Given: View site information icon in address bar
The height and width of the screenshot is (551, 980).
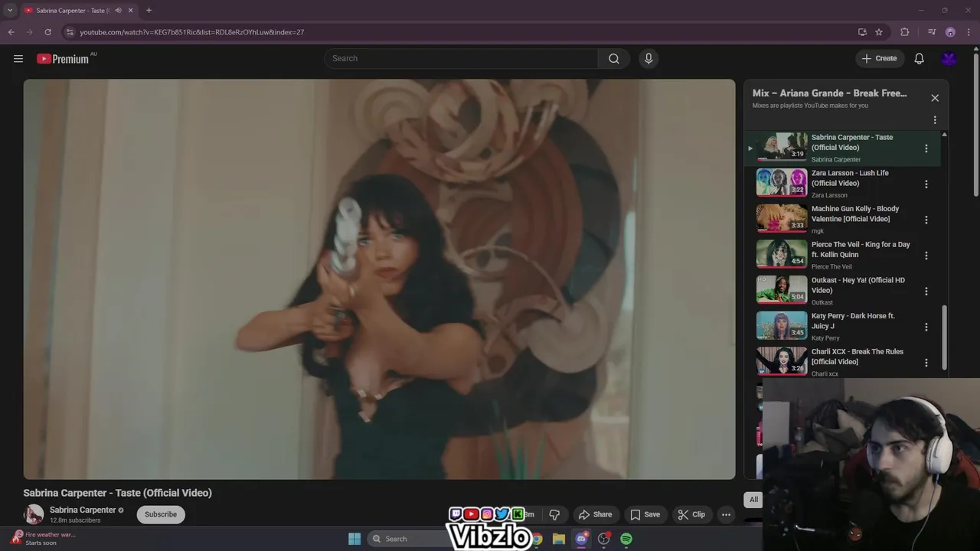Looking at the screenshot, I should point(70,32).
